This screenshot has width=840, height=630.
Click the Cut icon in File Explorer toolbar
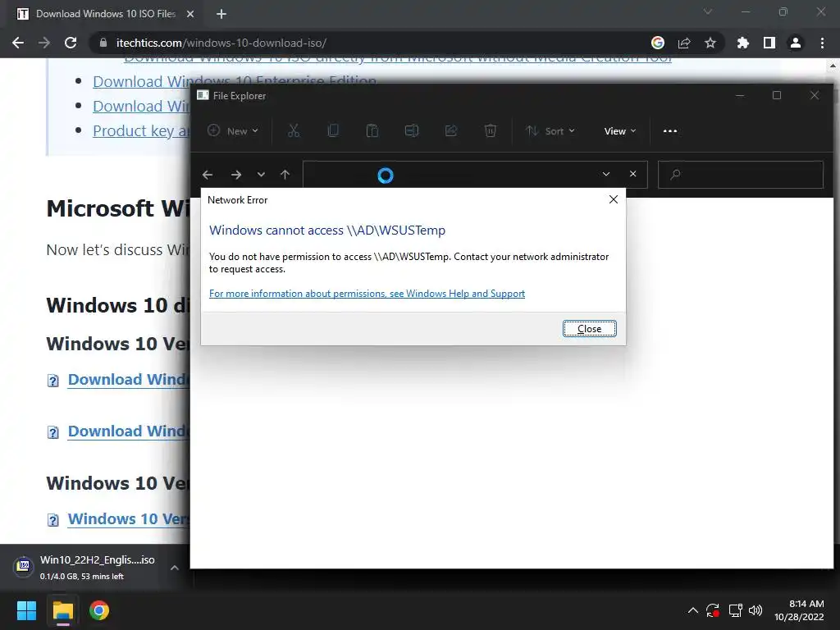pos(294,130)
